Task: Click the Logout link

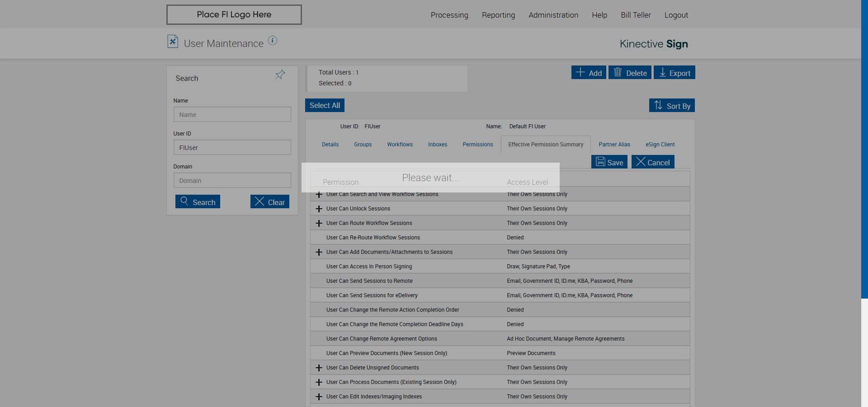Action: coord(676,15)
